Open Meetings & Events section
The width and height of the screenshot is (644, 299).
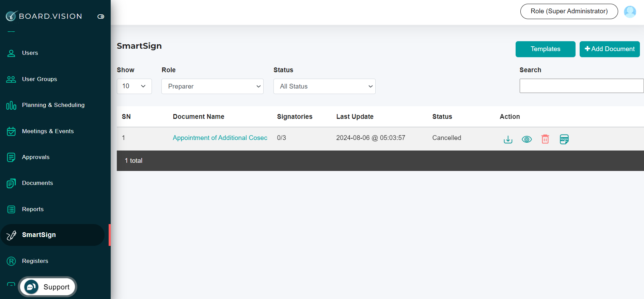48,131
